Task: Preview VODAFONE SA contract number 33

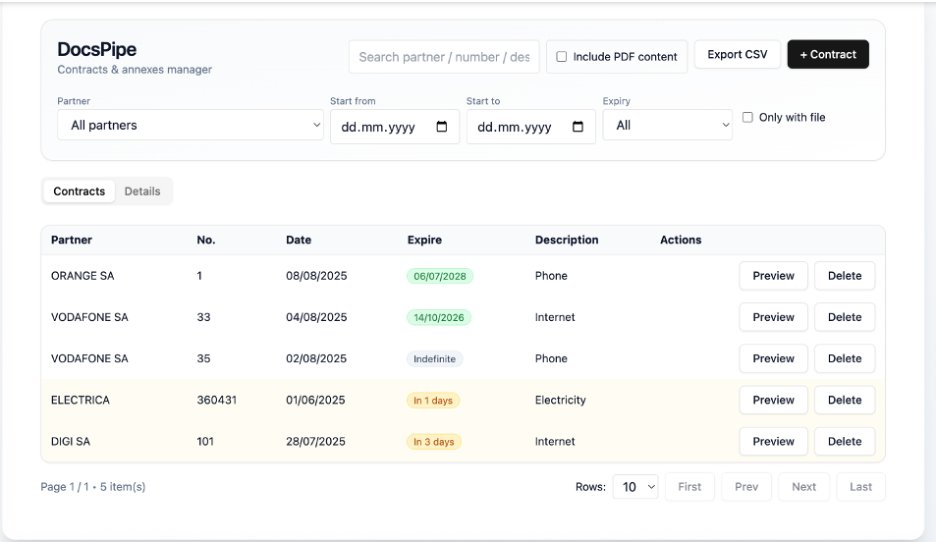Action: pos(773,317)
